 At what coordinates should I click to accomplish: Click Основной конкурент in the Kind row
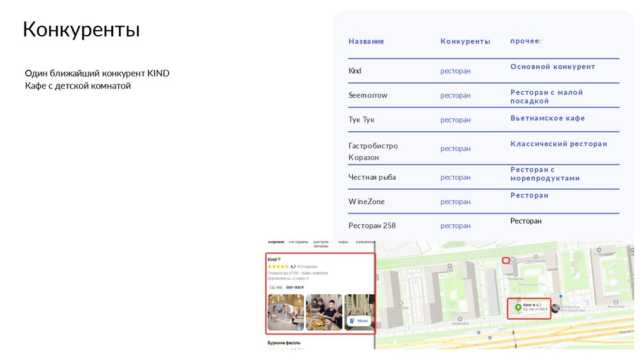click(x=552, y=67)
